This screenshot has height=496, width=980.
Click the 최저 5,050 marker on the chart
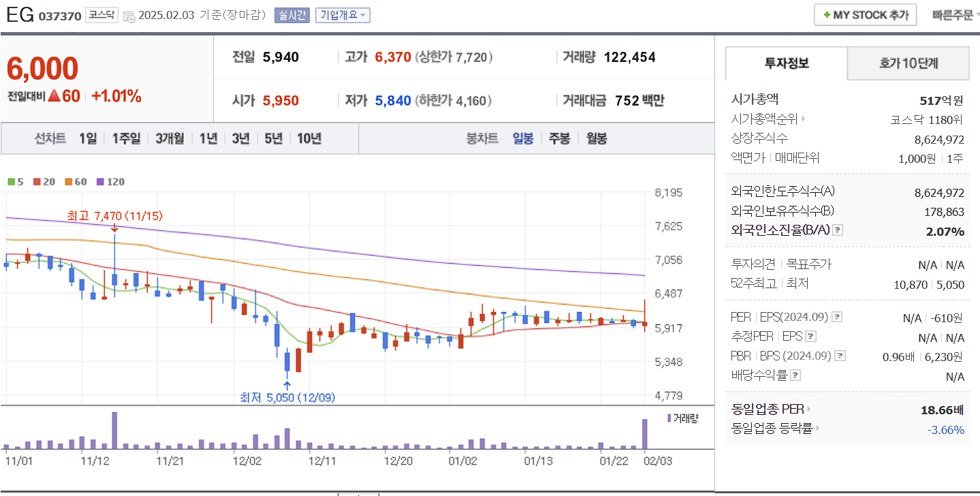click(x=286, y=397)
